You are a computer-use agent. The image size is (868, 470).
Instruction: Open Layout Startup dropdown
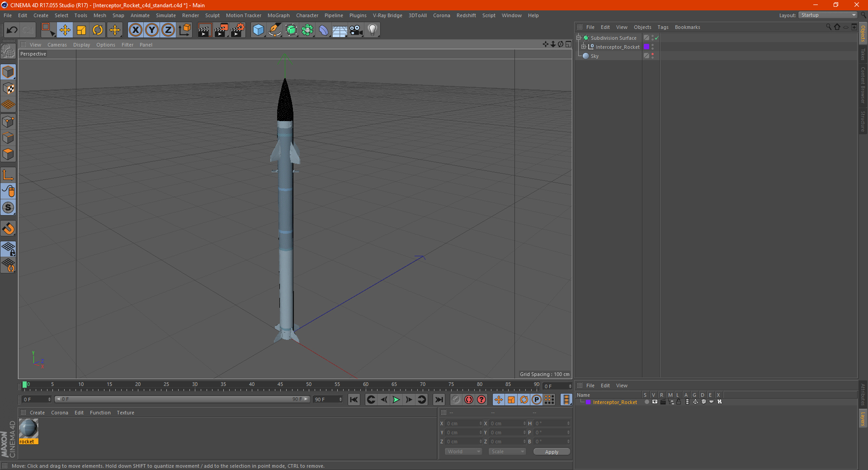coord(828,15)
